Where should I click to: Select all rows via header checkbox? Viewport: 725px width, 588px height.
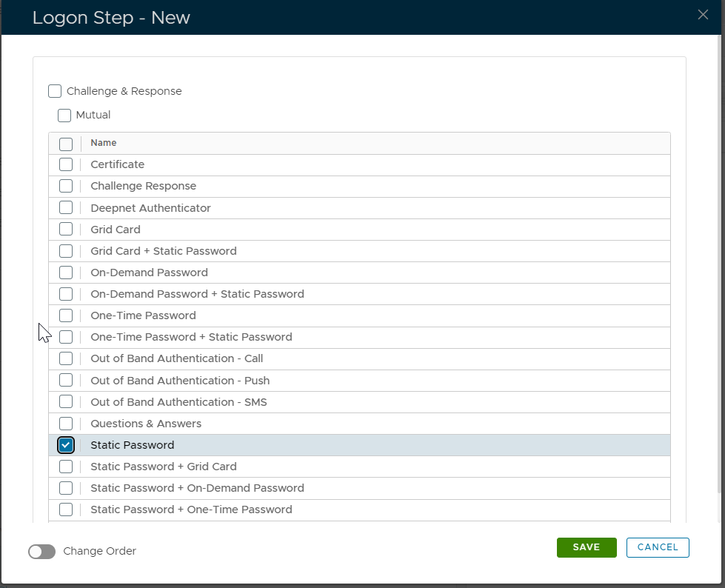point(66,144)
